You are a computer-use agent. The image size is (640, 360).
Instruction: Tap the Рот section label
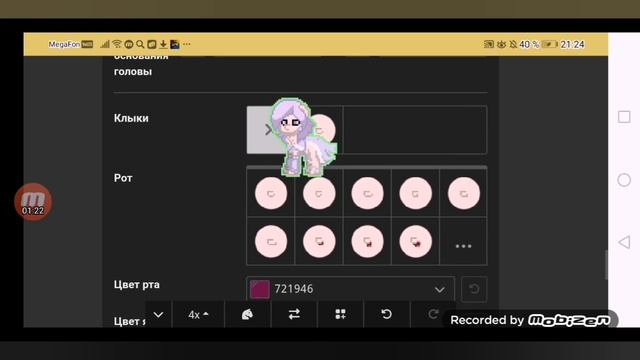coord(123,178)
